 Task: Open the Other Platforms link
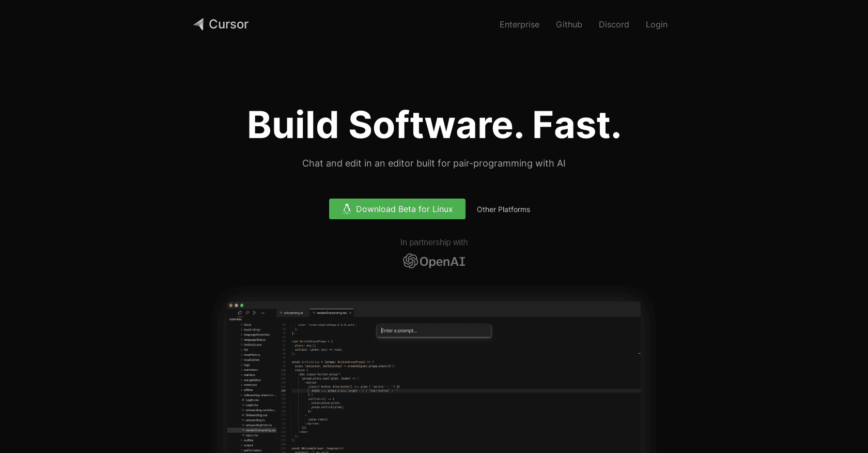(503, 209)
